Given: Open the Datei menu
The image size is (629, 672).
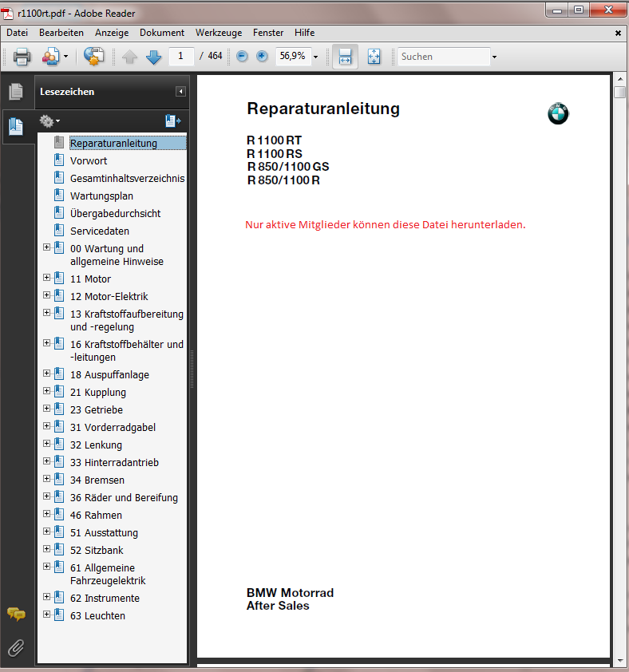Looking at the screenshot, I should pos(17,33).
